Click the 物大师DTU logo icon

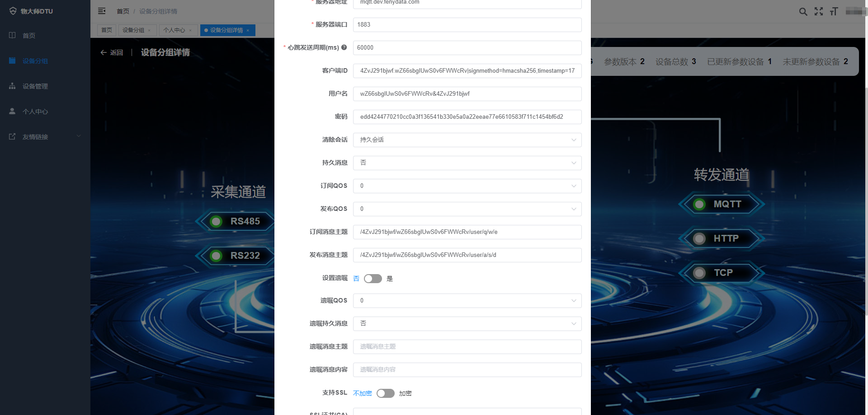[13, 10]
